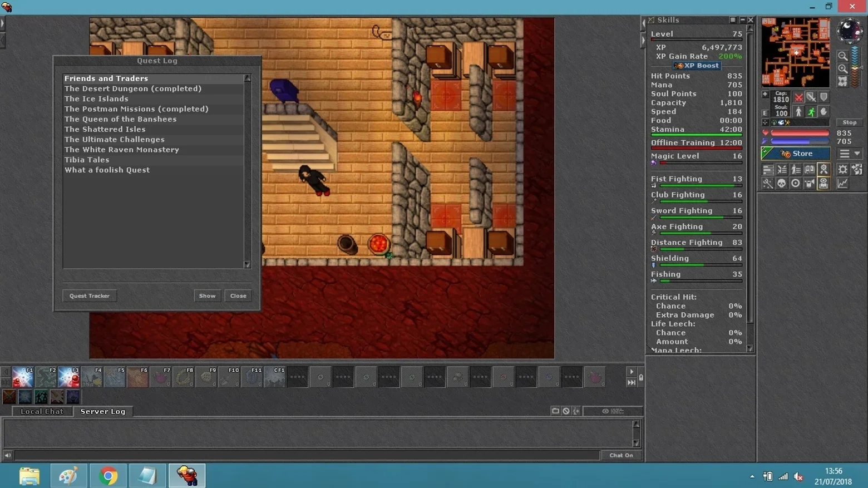
Task: Toggle stand while fighting mode
Action: (x=798, y=112)
